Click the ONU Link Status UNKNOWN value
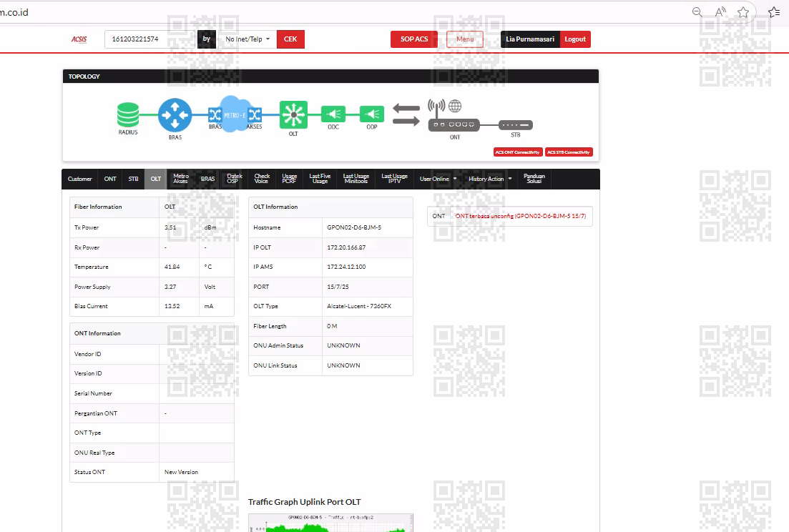 (343, 365)
